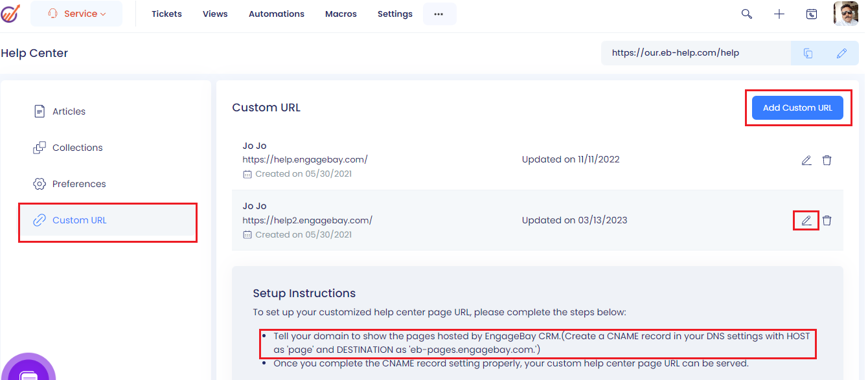The height and width of the screenshot is (380, 868).
Task: Click the search magnifier icon
Action: pyautogui.click(x=747, y=14)
